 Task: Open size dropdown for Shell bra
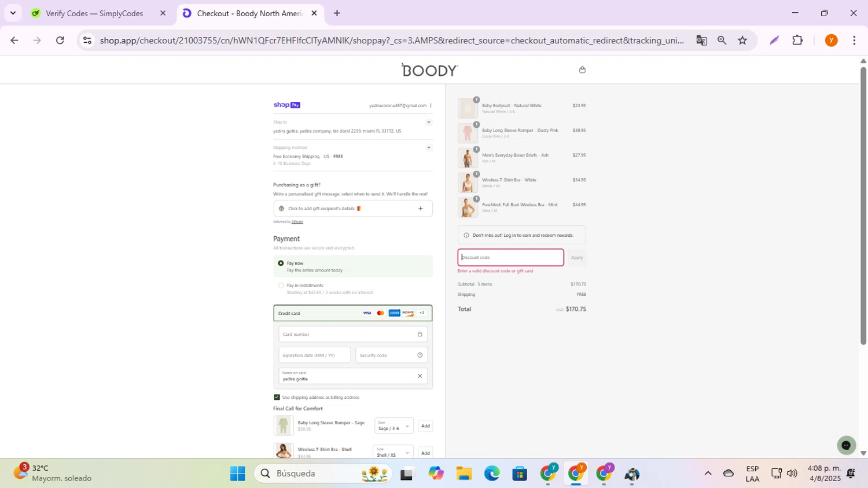[394, 452]
